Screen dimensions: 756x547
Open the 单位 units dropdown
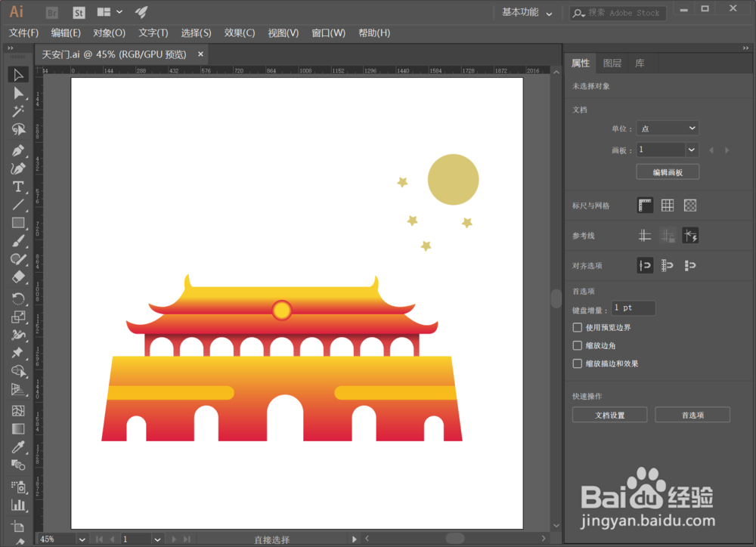(668, 128)
